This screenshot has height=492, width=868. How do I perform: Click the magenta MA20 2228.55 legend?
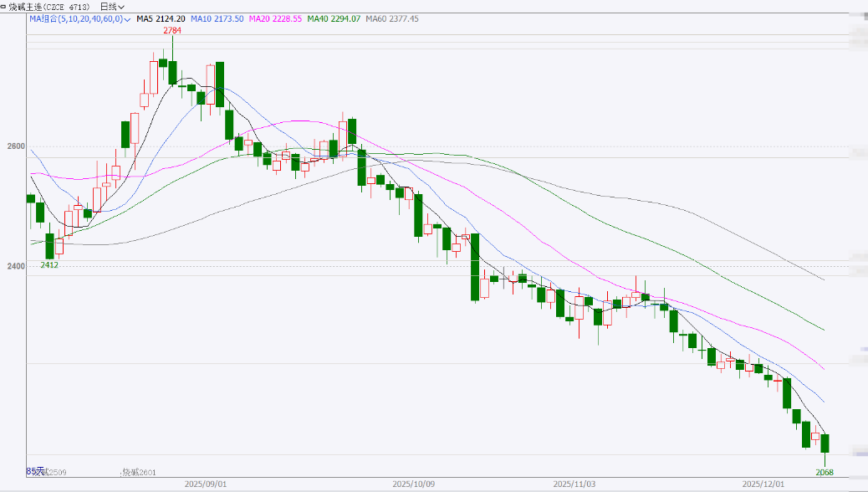[275, 18]
